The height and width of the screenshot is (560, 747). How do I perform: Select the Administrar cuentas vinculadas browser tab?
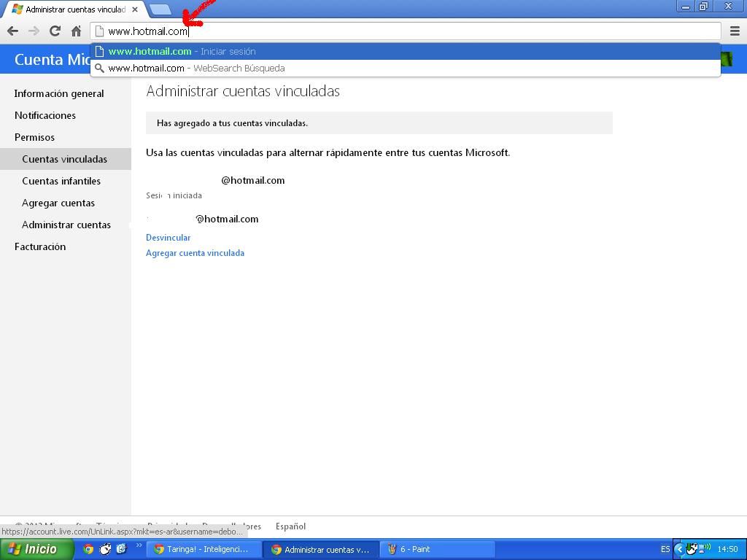tap(75, 9)
